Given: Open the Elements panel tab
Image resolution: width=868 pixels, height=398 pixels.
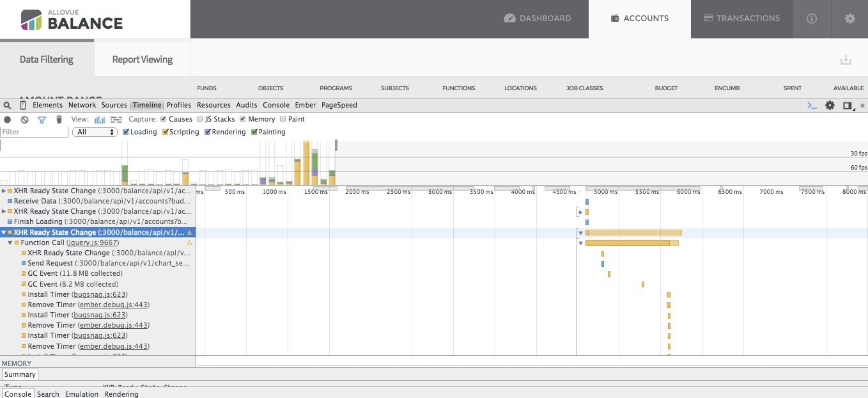Looking at the screenshot, I should 47,105.
